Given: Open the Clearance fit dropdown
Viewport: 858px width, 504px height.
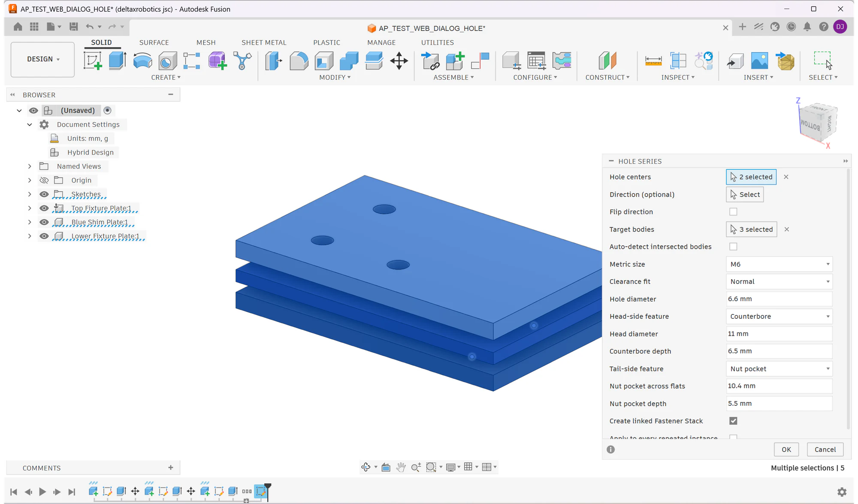Looking at the screenshot, I should click(779, 281).
